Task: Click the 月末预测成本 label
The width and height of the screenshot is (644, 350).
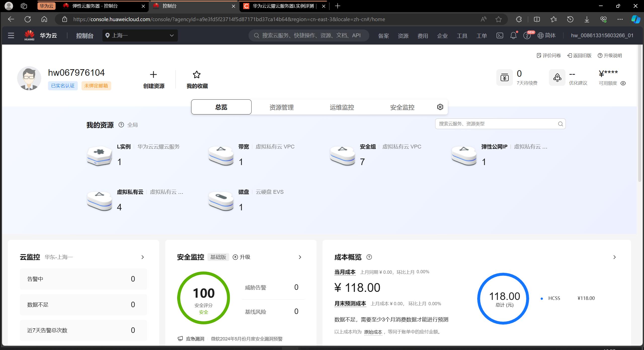Action: tap(350, 303)
